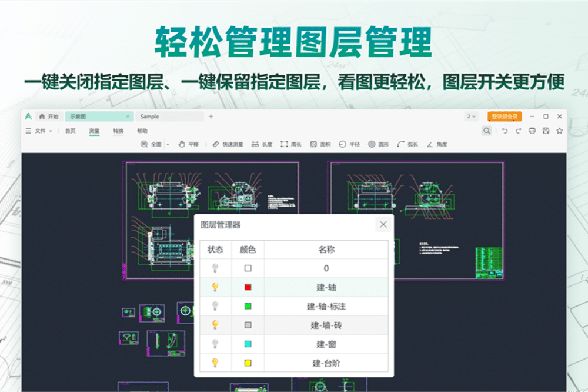Click the undo arrow icon
Image resolution: width=588 pixels, height=392 pixels.
coord(505,131)
